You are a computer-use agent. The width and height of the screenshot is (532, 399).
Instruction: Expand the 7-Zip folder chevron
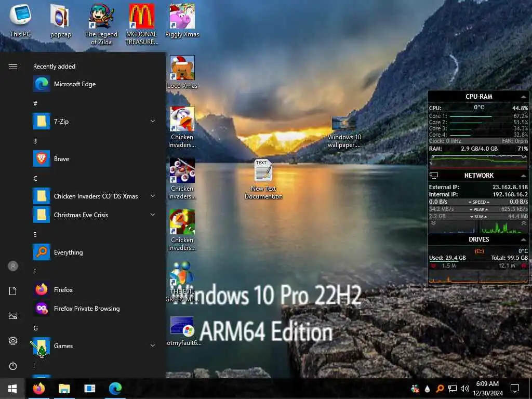(x=153, y=121)
